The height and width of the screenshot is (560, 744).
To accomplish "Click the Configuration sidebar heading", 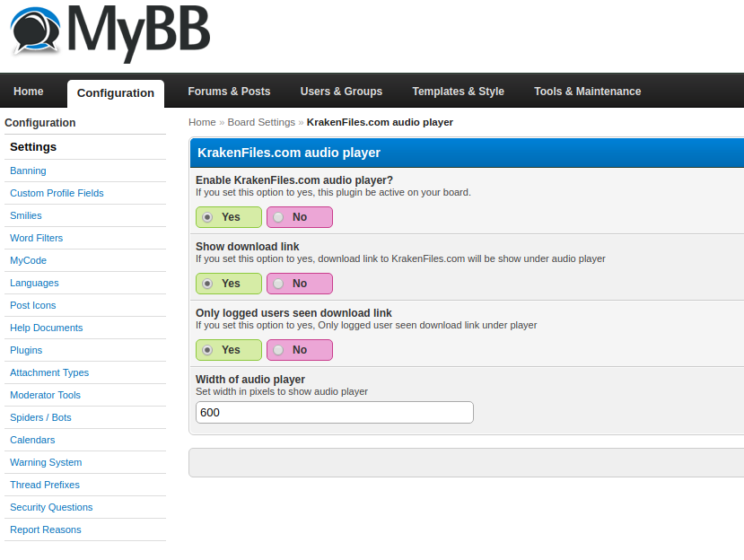I will pyautogui.click(x=39, y=123).
